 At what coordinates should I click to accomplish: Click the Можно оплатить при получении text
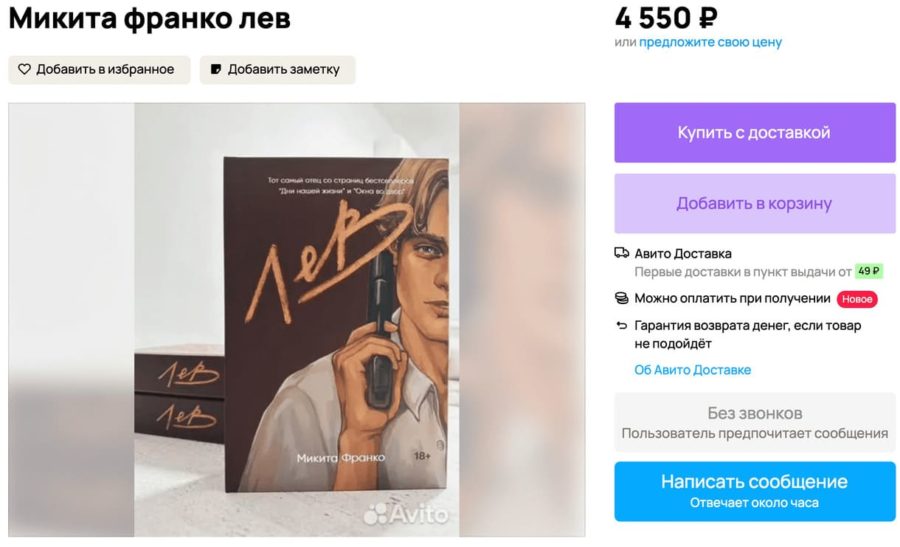click(733, 298)
